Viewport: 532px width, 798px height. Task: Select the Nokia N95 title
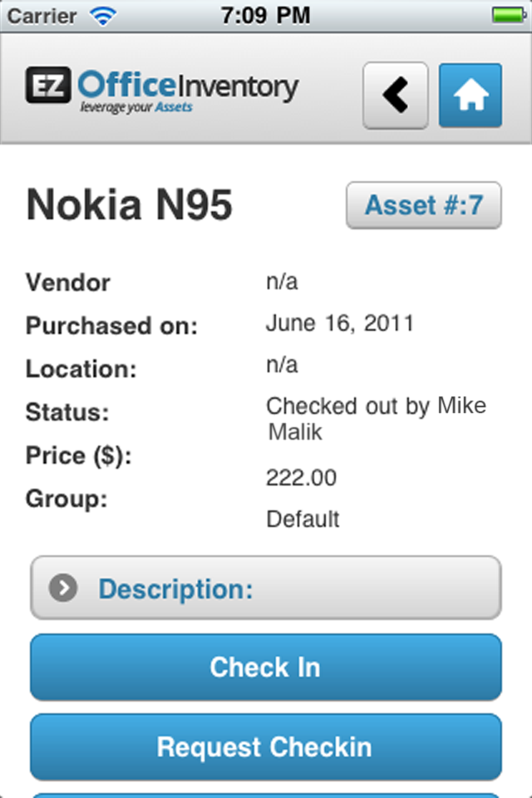point(130,205)
